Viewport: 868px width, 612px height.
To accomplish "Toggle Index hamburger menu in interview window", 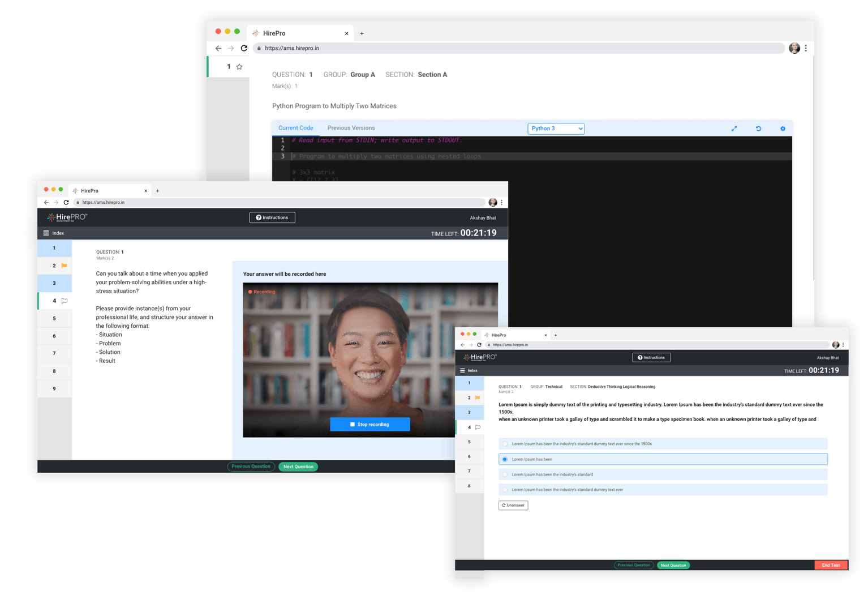I will pos(46,233).
